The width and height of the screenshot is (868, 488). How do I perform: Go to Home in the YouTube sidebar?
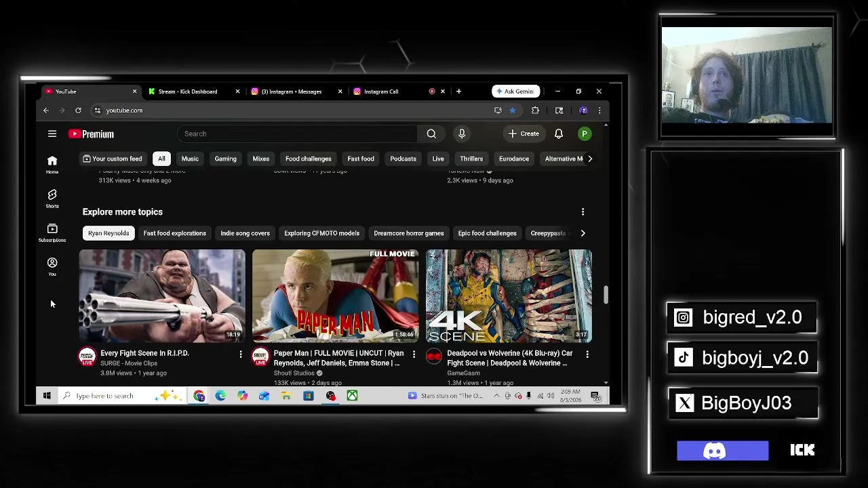tap(52, 164)
